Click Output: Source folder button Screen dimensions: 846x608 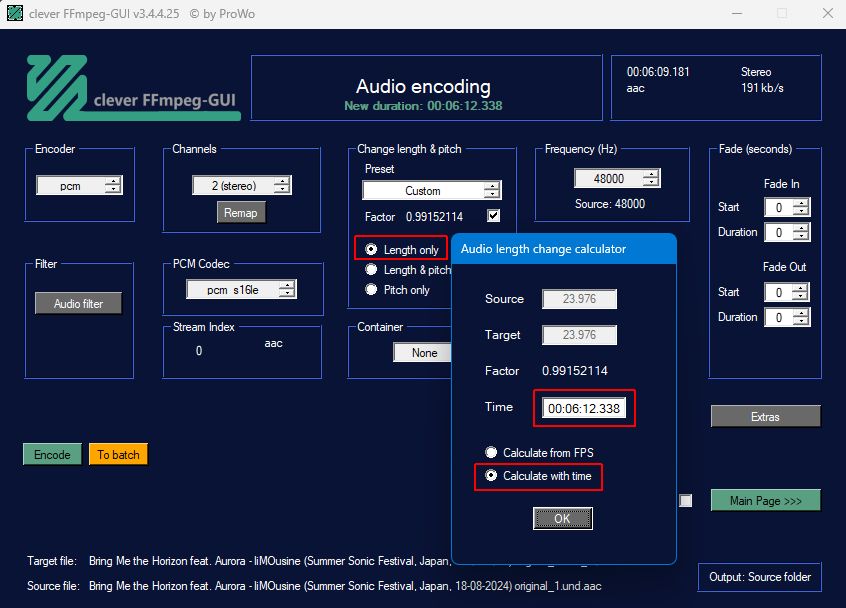point(760,577)
